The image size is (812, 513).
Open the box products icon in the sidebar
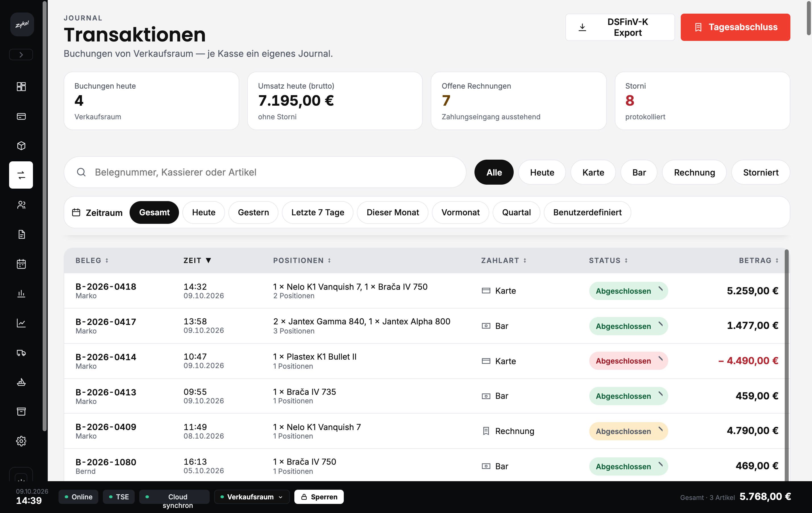(21, 146)
